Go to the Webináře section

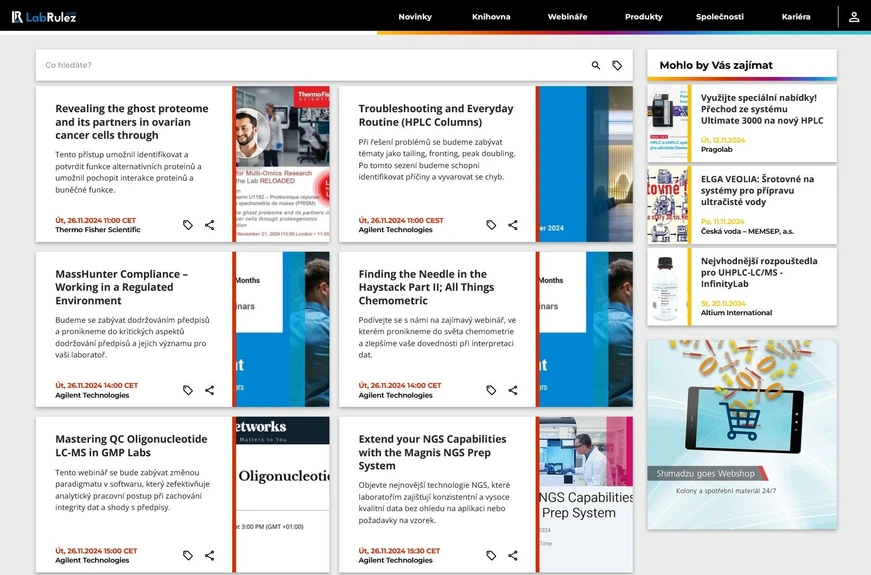click(567, 17)
